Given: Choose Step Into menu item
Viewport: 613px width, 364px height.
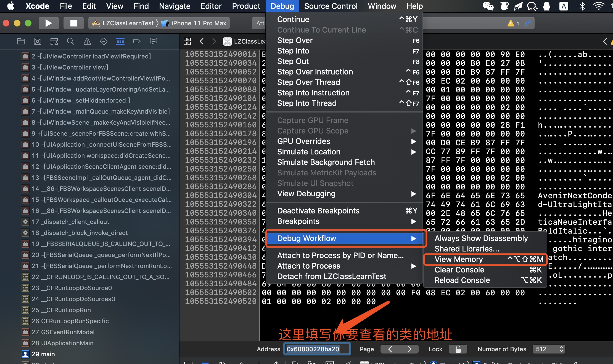Looking at the screenshot, I should click(344, 51).
